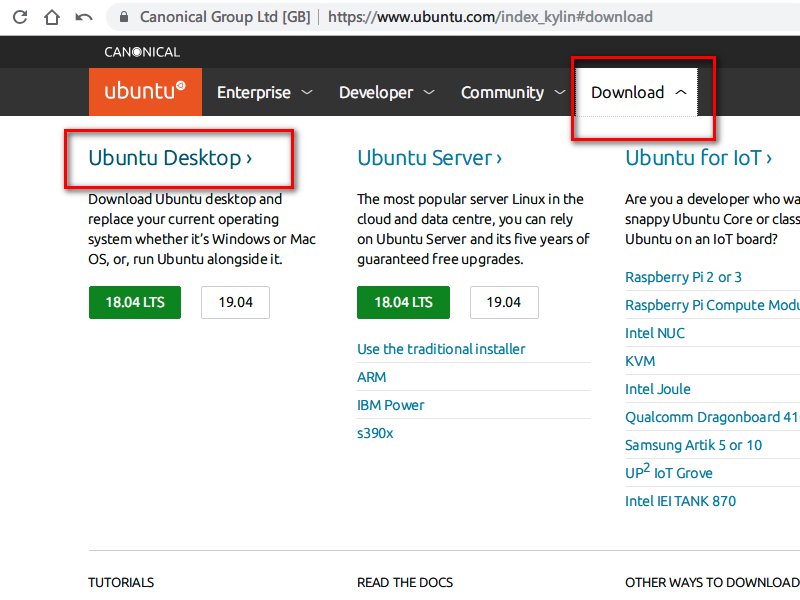Image resolution: width=800 pixels, height=600 pixels.
Task: Open the Ubuntu Server heading link
Action: point(429,158)
